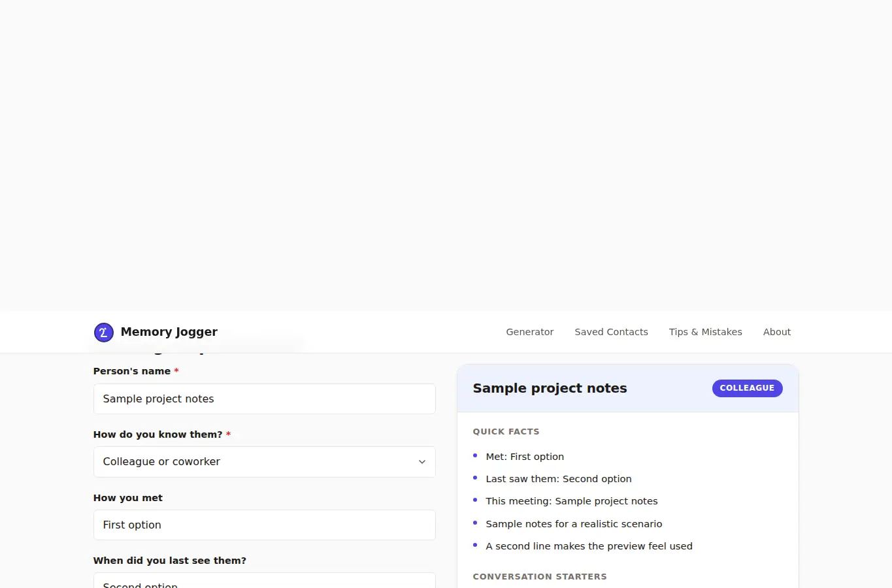The image size is (892, 588).
Task: Focus the Person's name input field
Action: [x=264, y=399]
